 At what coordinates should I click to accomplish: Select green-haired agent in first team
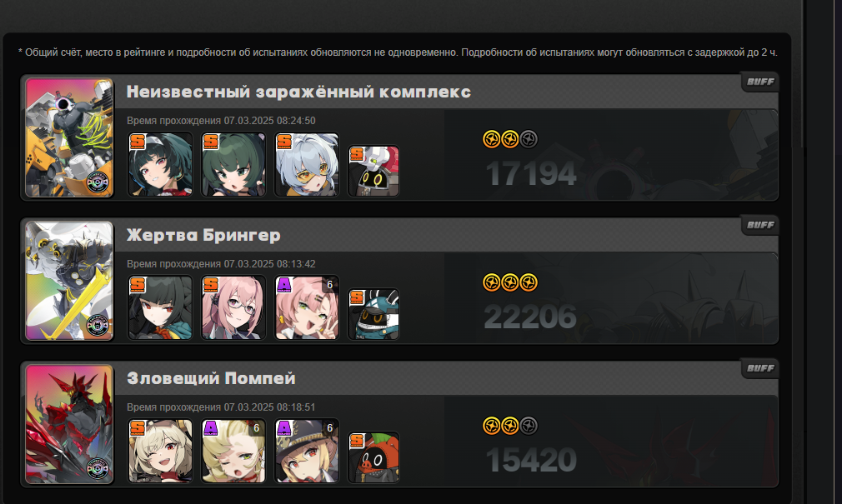pos(233,164)
